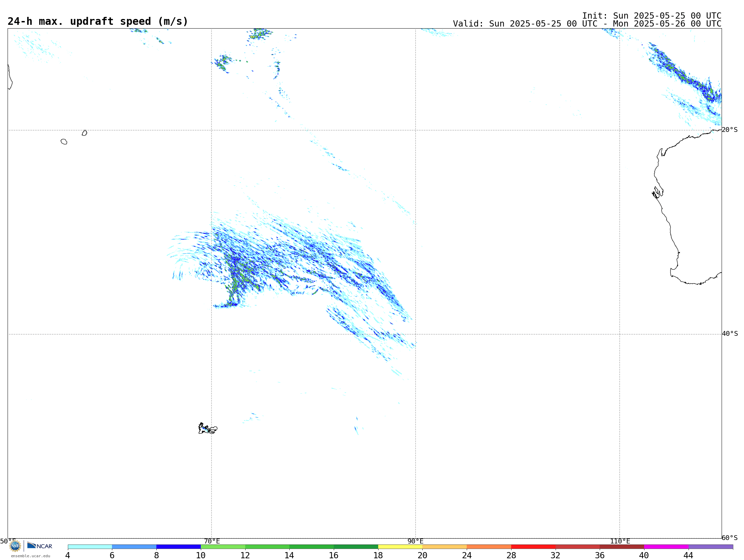Click colorbar tick value 10
This screenshot has height=560, width=744.
coord(201,555)
